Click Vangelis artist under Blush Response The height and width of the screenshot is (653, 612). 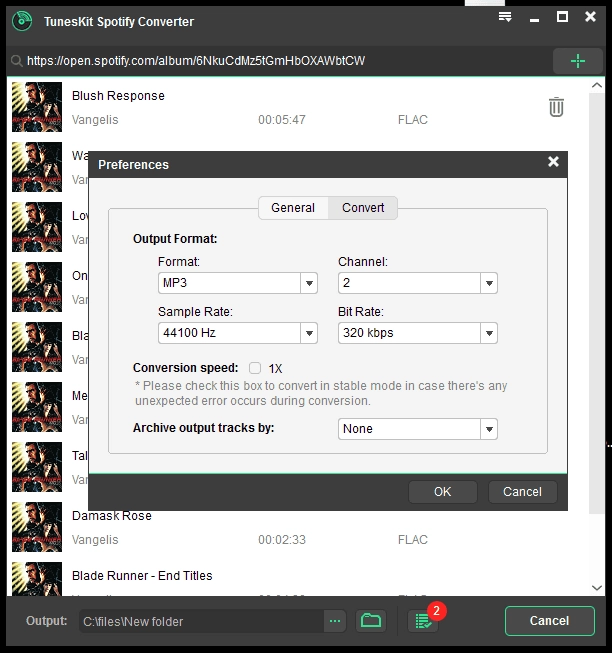pos(95,120)
